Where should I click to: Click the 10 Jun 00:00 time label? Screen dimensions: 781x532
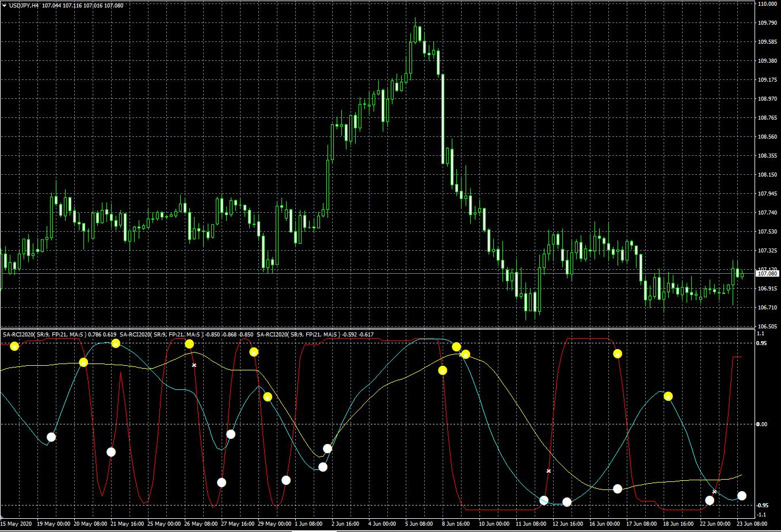tap(494, 524)
